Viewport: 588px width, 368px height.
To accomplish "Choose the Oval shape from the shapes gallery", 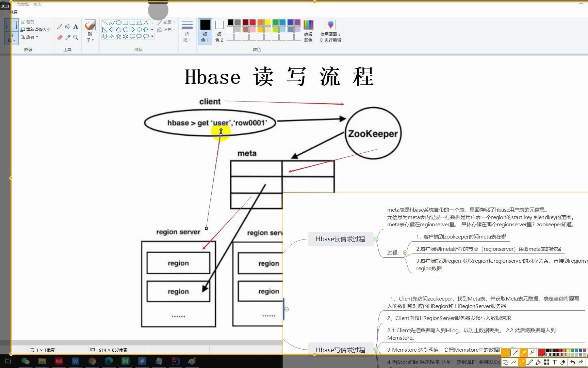I will coord(119,23).
